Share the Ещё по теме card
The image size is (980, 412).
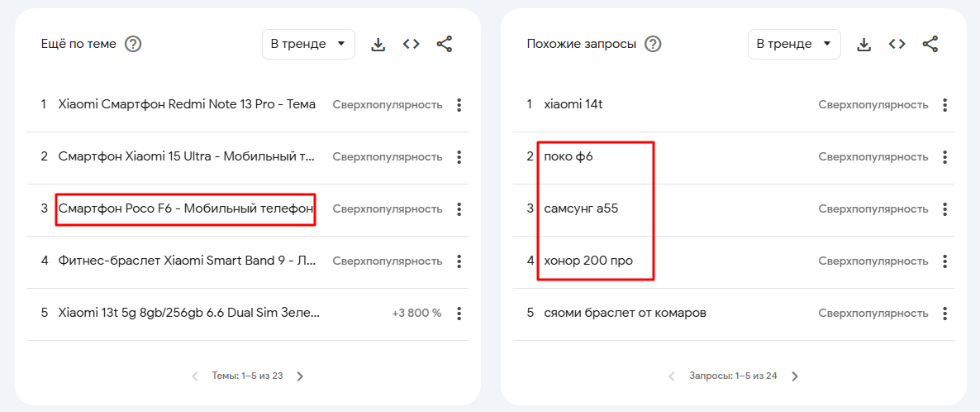click(445, 44)
